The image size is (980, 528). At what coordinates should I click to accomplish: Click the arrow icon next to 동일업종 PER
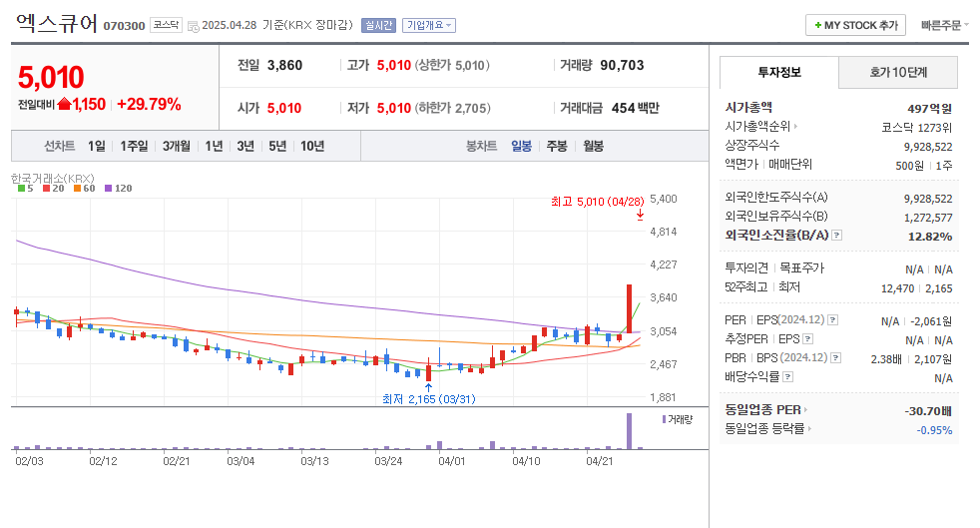[805, 410]
